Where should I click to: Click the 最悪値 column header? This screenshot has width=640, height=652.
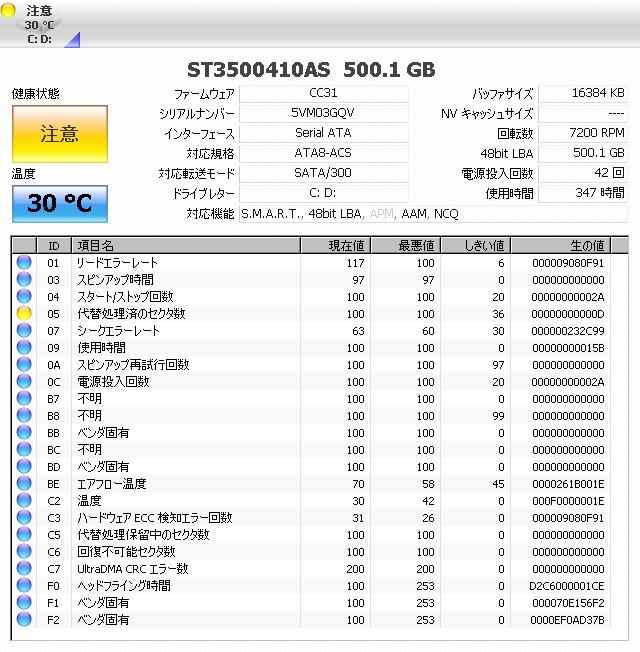click(405, 246)
